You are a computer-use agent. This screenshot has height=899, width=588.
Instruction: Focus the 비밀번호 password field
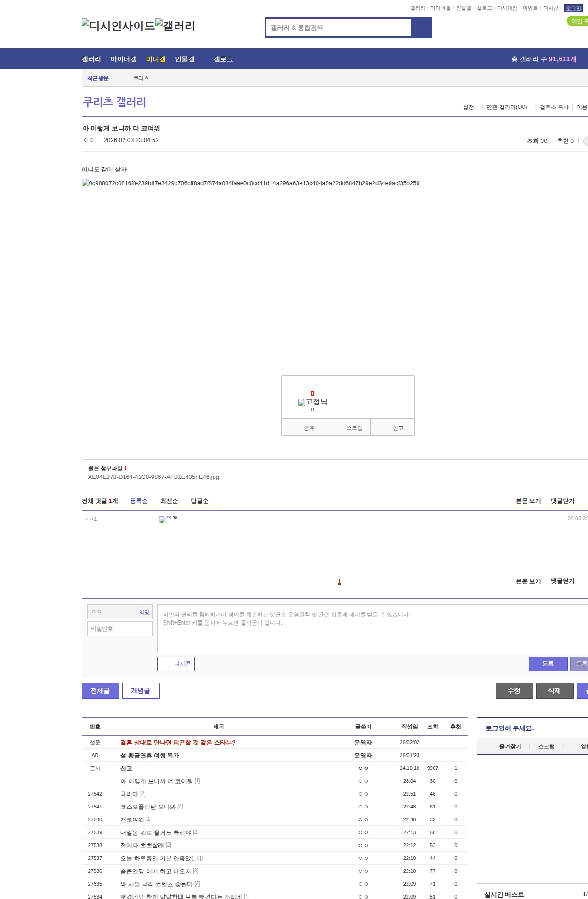(119, 629)
